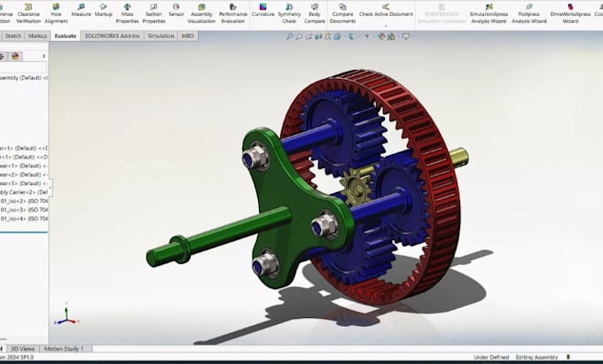Open the DisplayManager appearance tab icon
This screenshot has height=364, width=603.
tap(15, 57)
